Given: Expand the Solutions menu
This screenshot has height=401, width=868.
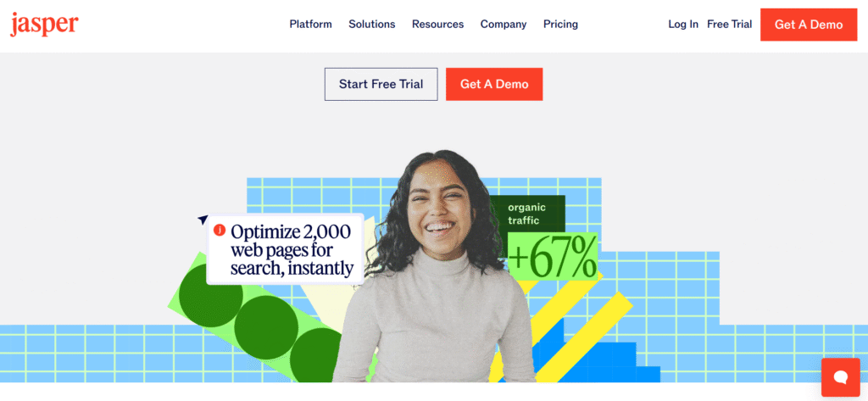Looking at the screenshot, I should 372,25.
